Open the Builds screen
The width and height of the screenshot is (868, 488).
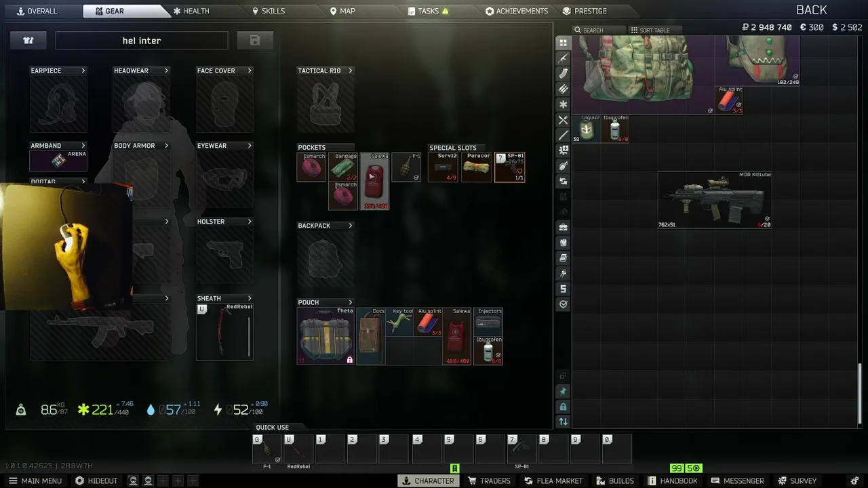[x=615, y=481]
